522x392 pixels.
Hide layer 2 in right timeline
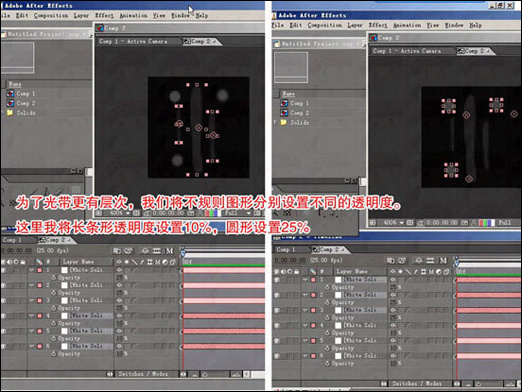tap(277, 295)
